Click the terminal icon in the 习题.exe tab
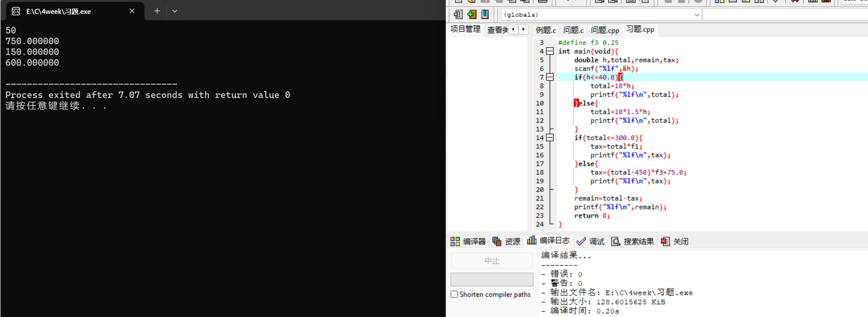The image size is (868, 317). click(x=16, y=11)
